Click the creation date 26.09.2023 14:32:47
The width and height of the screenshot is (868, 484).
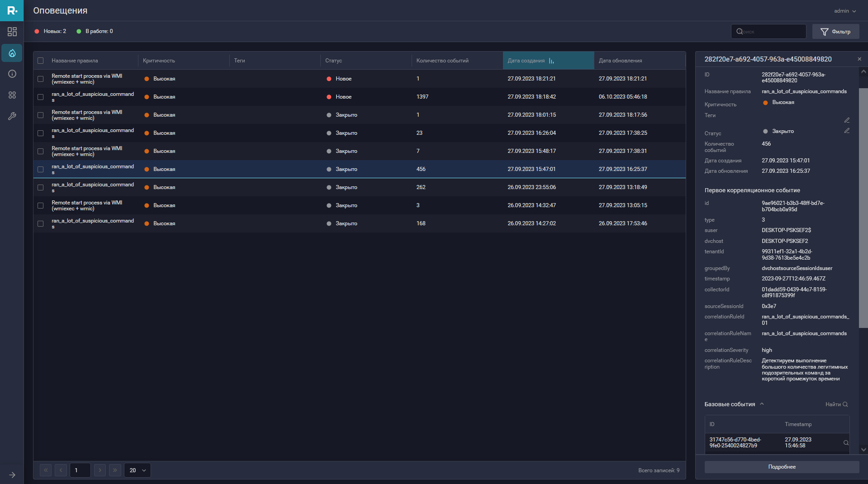point(531,205)
